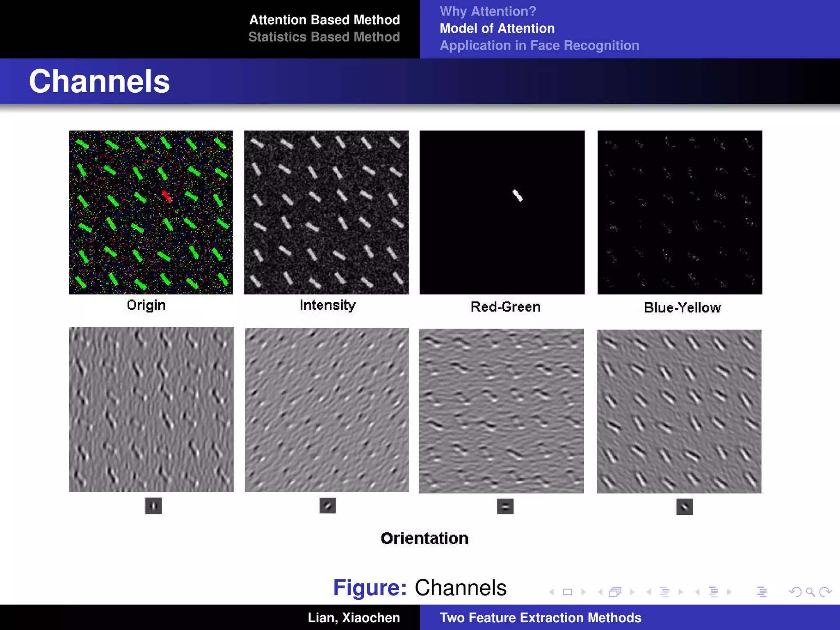
Task: Click the Red-Green channel image
Action: (x=502, y=212)
